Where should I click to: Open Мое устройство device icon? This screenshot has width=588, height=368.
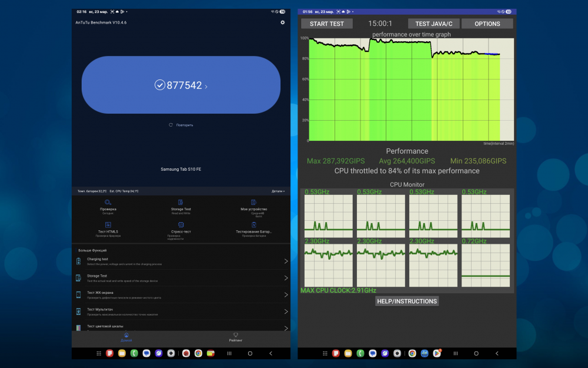tap(253, 203)
